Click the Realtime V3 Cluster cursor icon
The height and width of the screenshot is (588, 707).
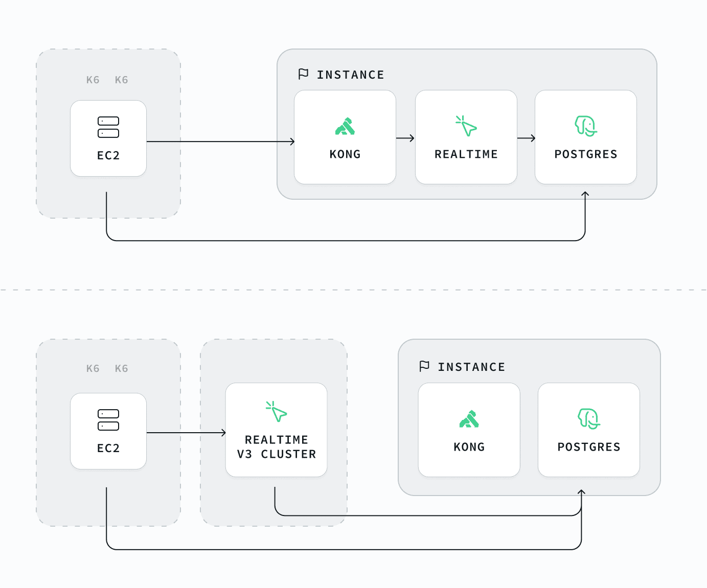coord(277,411)
